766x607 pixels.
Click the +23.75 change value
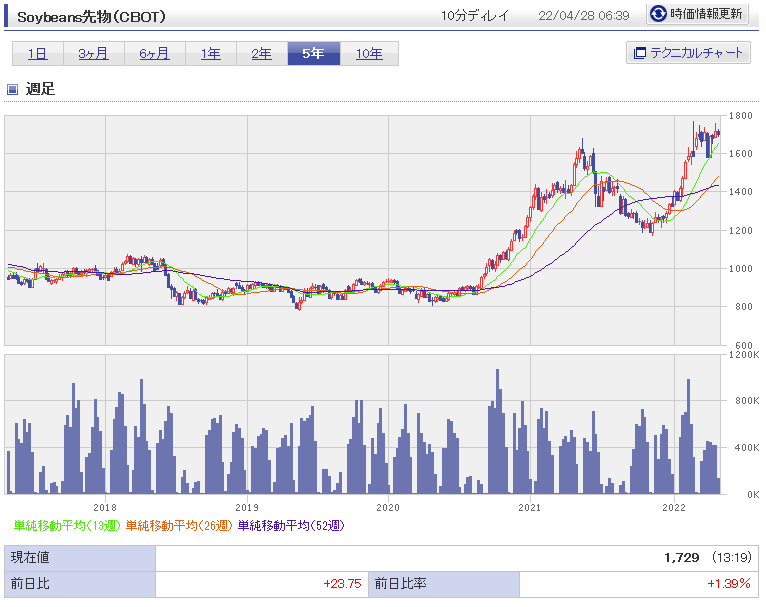pyautogui.click(x=342, y=584)
